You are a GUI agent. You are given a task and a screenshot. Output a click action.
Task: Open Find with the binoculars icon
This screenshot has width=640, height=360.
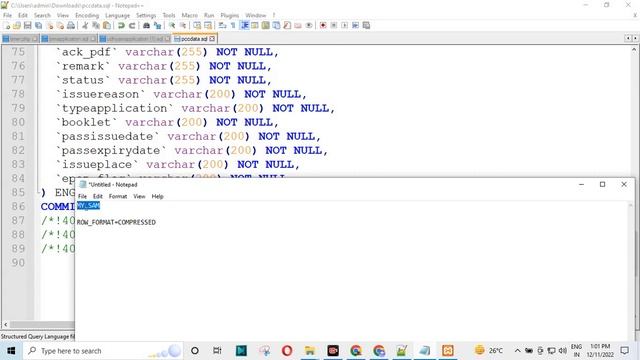tap(146, 25)
